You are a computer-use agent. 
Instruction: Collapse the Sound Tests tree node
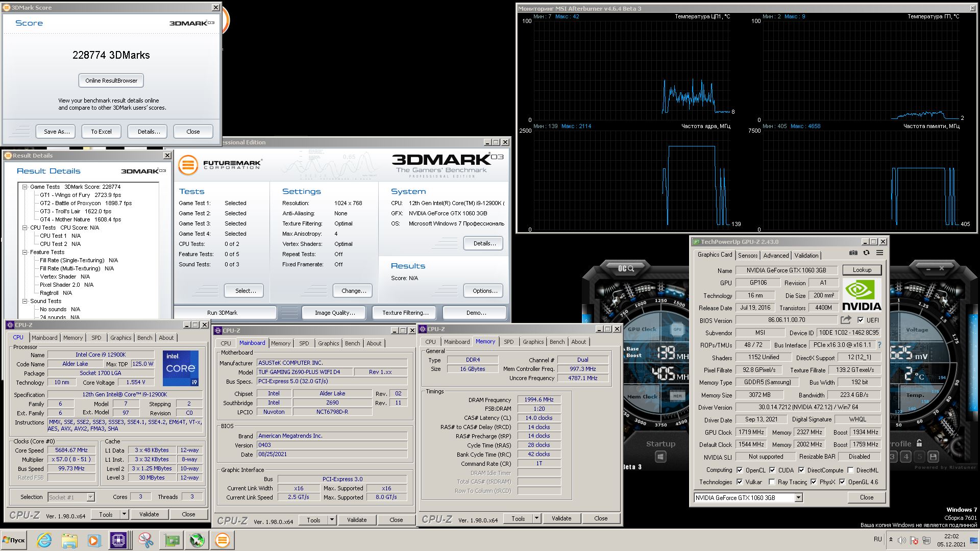[24, 301]
